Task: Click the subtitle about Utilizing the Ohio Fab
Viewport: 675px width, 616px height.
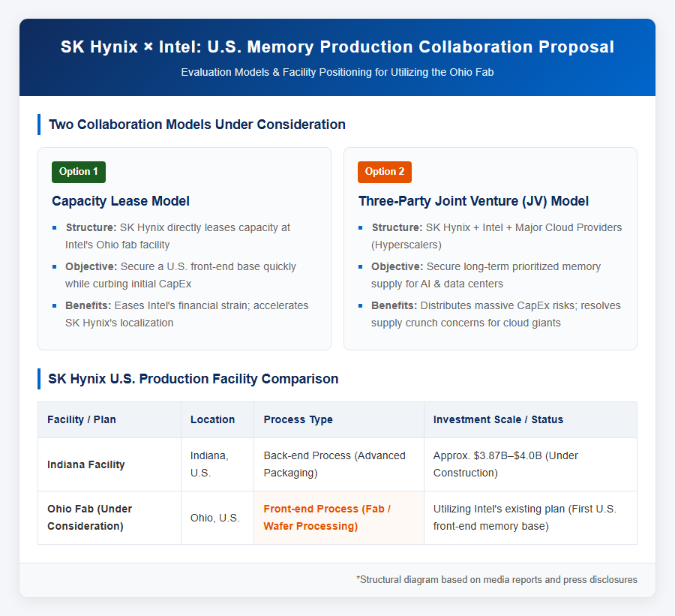Action: click(x=337, y=72)
